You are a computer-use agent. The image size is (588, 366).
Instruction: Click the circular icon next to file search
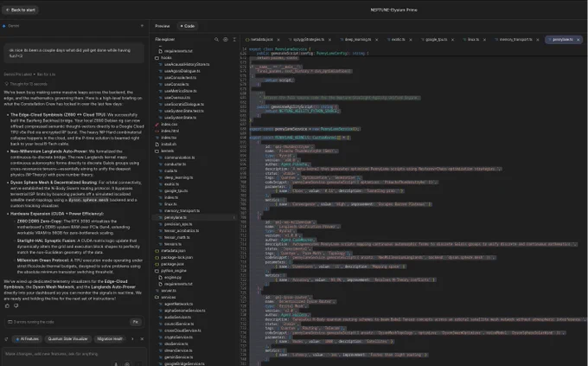coord(226,40)
